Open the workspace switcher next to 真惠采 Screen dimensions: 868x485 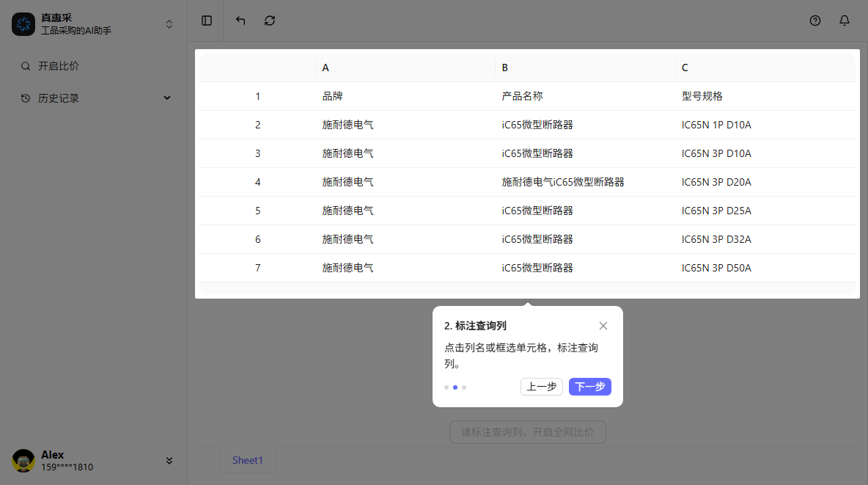pos(169,24)
